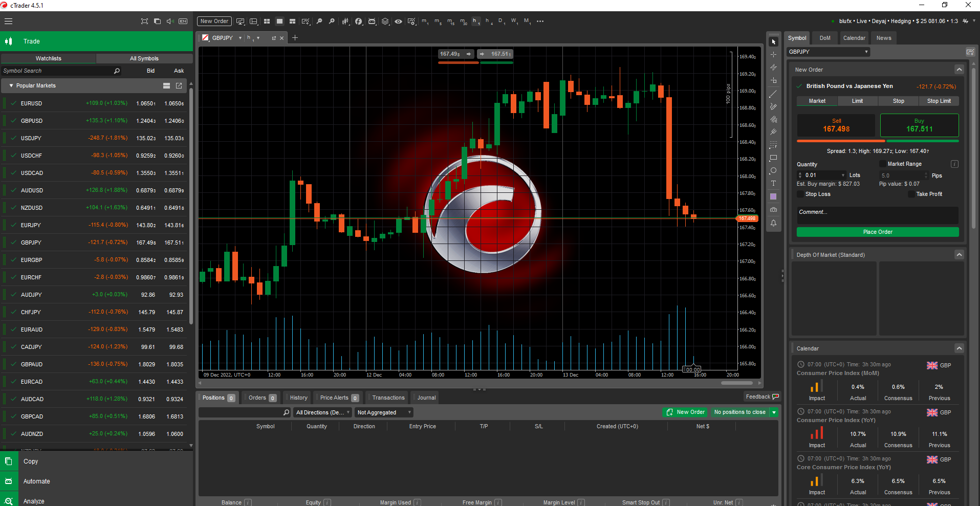Open the News tab
The width and height of the screenshot is (980, 506).
(x=884, y=38)
